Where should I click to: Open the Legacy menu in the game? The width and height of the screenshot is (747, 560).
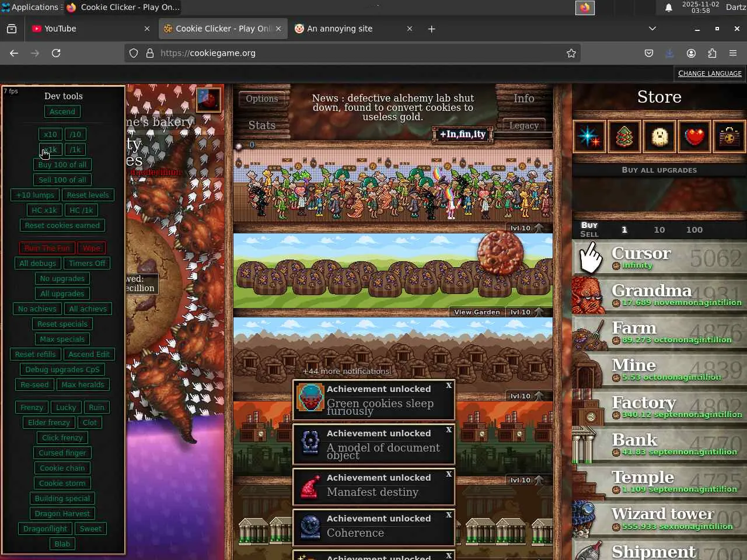tap(524, 125)
